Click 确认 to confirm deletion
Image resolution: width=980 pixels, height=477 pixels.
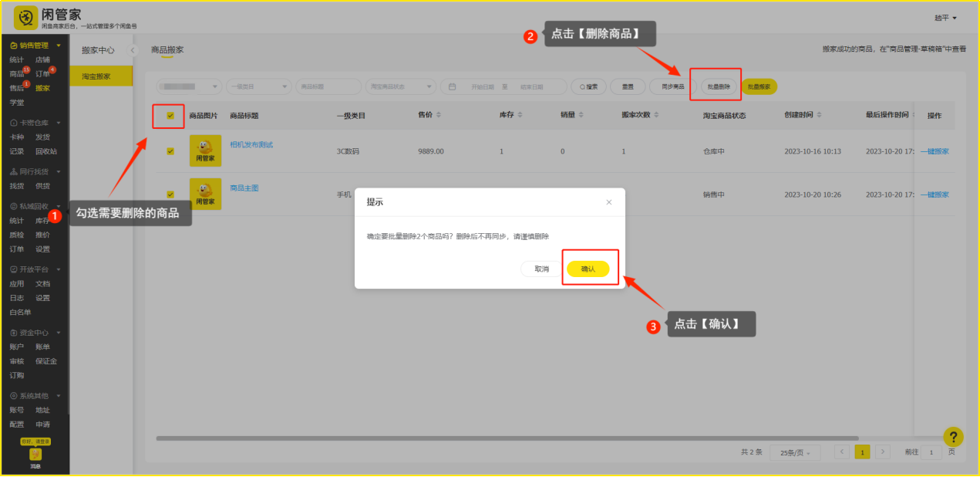coord(588,269)
